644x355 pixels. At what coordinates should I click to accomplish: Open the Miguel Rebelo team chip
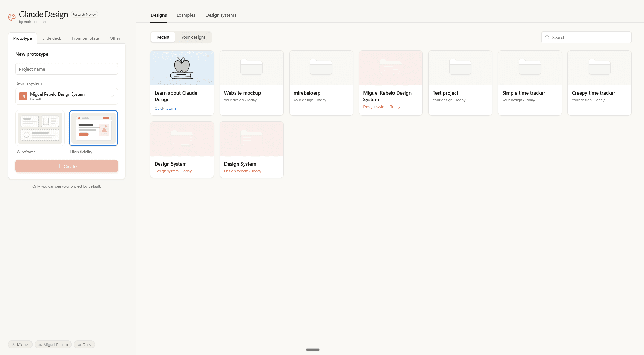pyautogui.click(x=53, y=345)
